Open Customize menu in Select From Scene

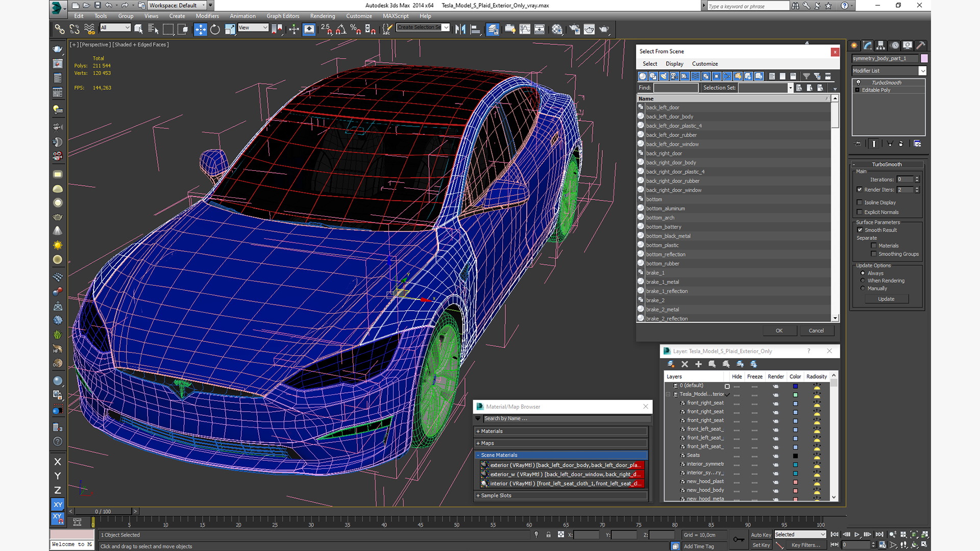coord(705,64)
